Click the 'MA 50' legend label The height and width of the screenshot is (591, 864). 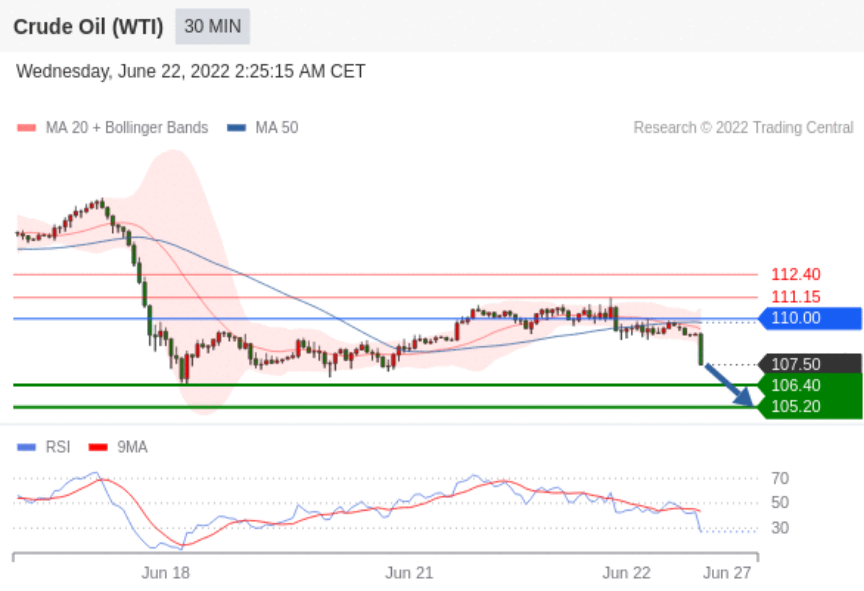(277, 128)
